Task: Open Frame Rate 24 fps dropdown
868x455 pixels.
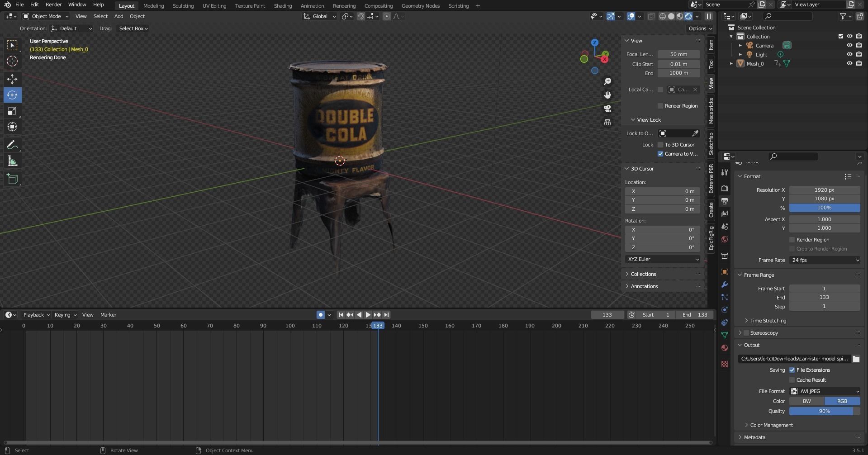Action: [x=825, y=260]
